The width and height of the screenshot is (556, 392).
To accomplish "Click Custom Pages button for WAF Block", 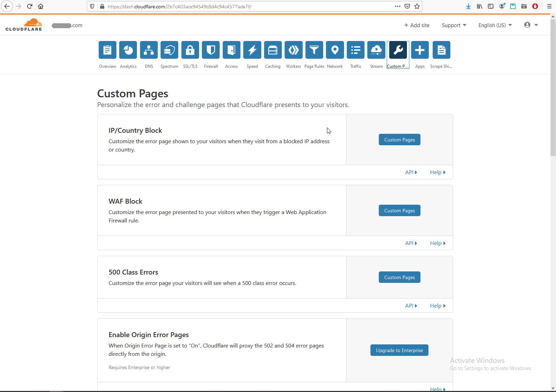I will coord(400,211).
